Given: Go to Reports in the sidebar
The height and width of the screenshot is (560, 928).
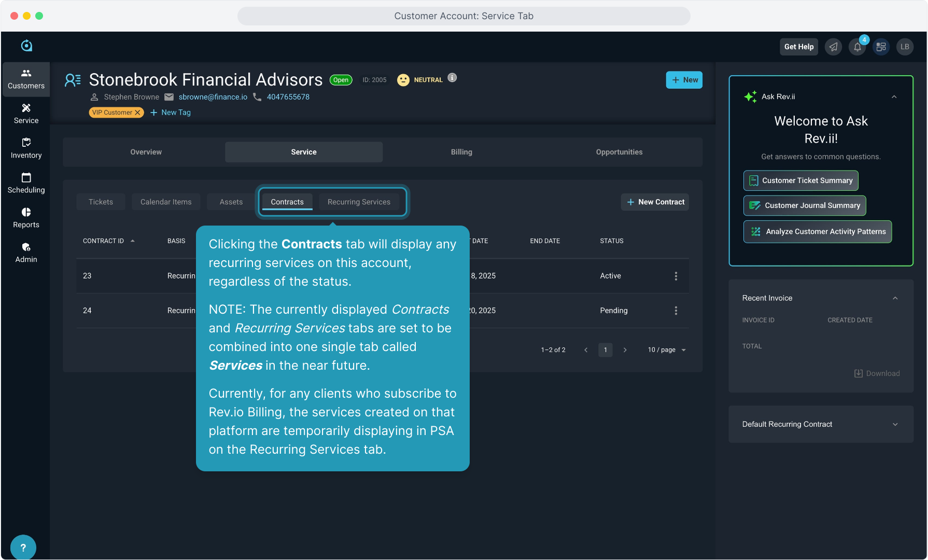Looking at the screenshot, I should tap(26, 218).
